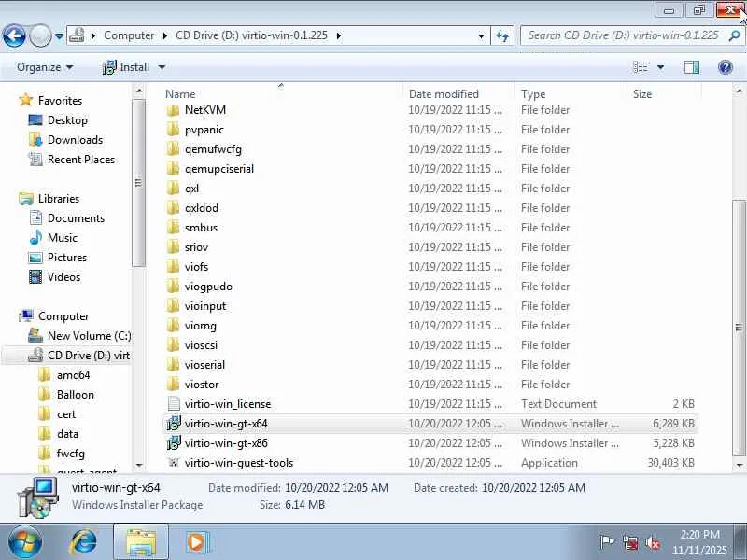Viewport: 747px width, 560px height.
Task: Toggle the preview pane
Action: tap(691, 67)
